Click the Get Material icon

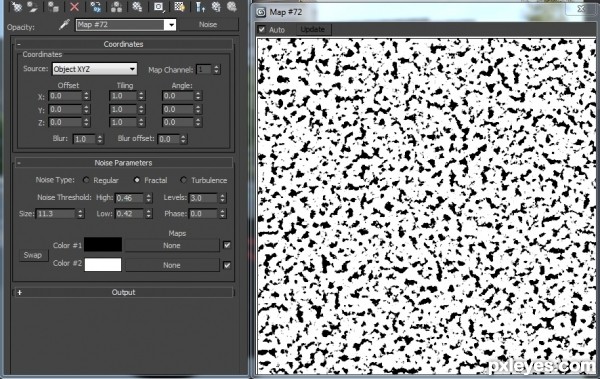click(x=16, y=7)
